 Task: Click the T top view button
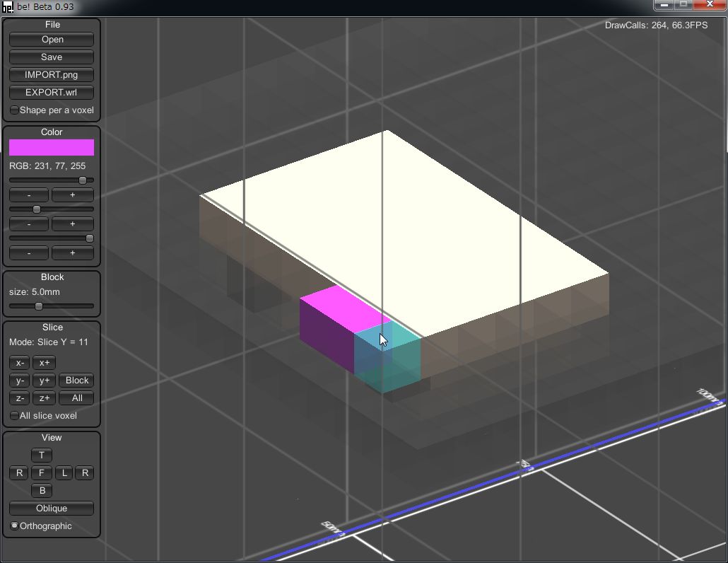pyautogui.click(x=42, y=455)
